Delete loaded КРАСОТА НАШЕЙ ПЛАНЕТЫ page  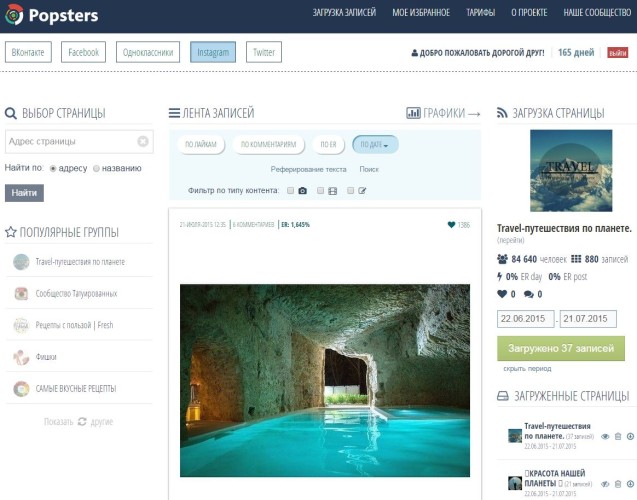tap(618, 484)
